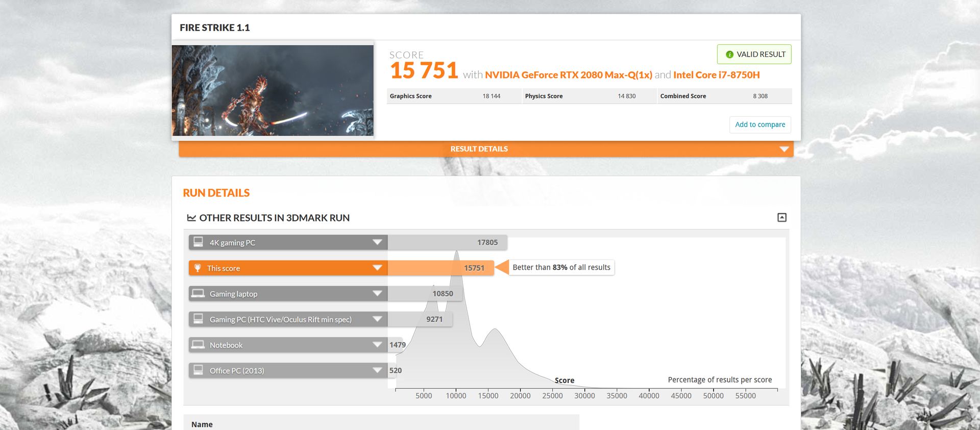Expand the 4K gaming PC dropdown arrow
Image resolution: width=980 pixels, height=430 pixels.
click(377, 242)
